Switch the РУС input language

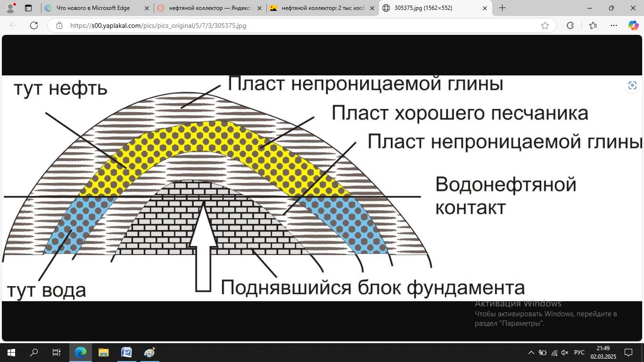point(579,353)
